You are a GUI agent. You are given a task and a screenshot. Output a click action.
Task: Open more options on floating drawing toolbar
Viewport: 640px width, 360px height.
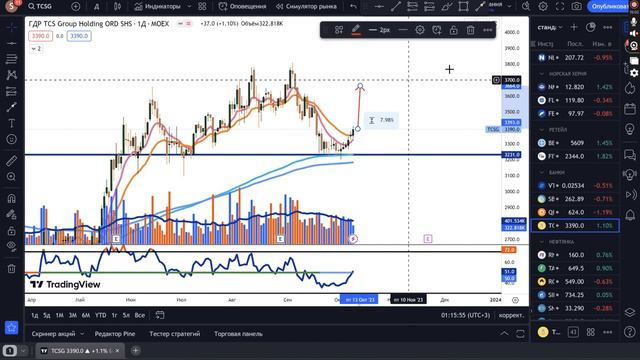(487, 30)
